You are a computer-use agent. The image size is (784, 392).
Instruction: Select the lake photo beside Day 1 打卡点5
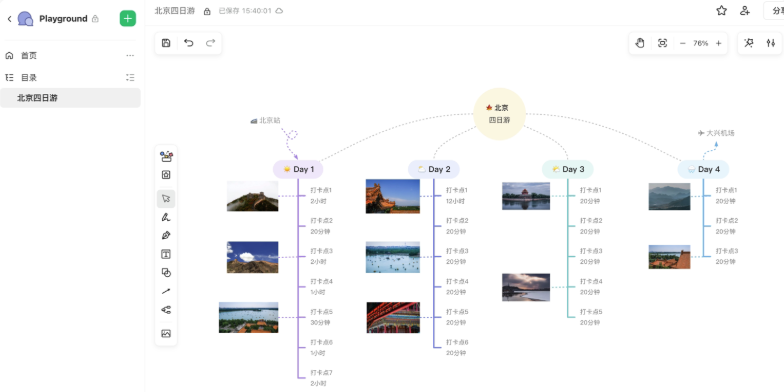point(248,318)
